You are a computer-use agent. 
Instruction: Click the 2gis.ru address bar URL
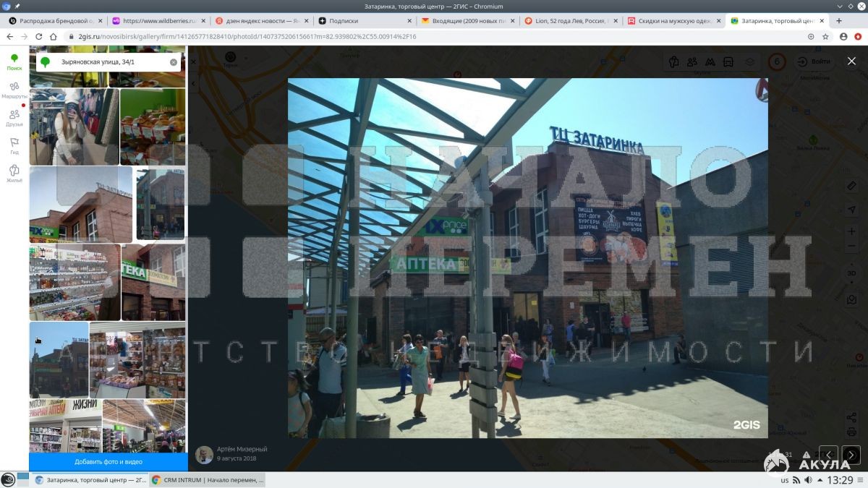[247, 36]
